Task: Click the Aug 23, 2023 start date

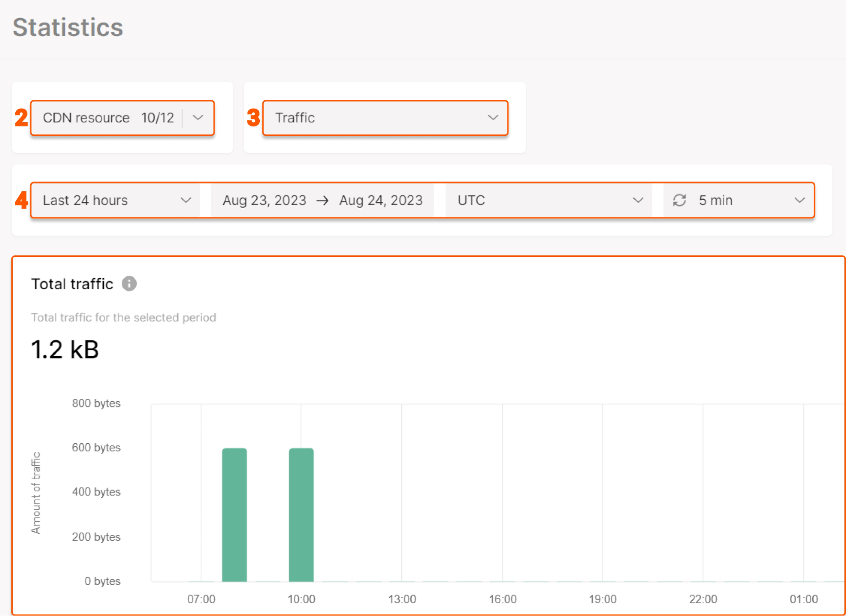Action: click(x=265, y=200)
